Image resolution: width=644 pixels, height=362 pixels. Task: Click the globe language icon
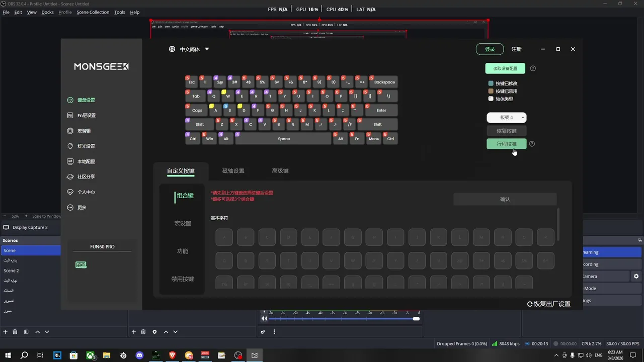click(172, 49)
